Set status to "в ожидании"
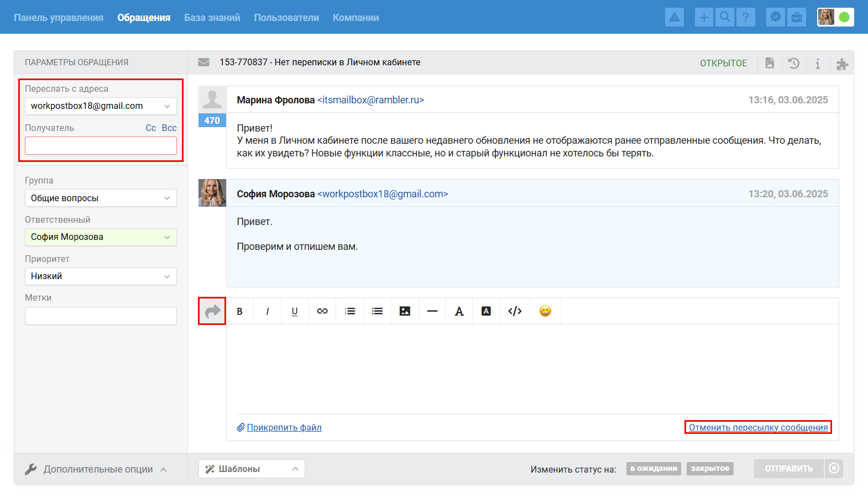This screenshot has width=868, height=498. (x=653, y=469)
